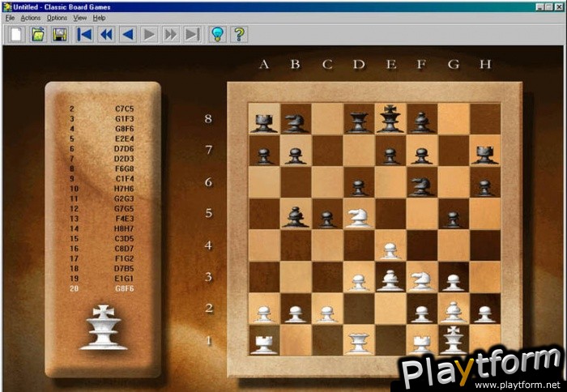567x392 pixels.
Task: Click the black pawn on A7
Action: pos(264,156)
